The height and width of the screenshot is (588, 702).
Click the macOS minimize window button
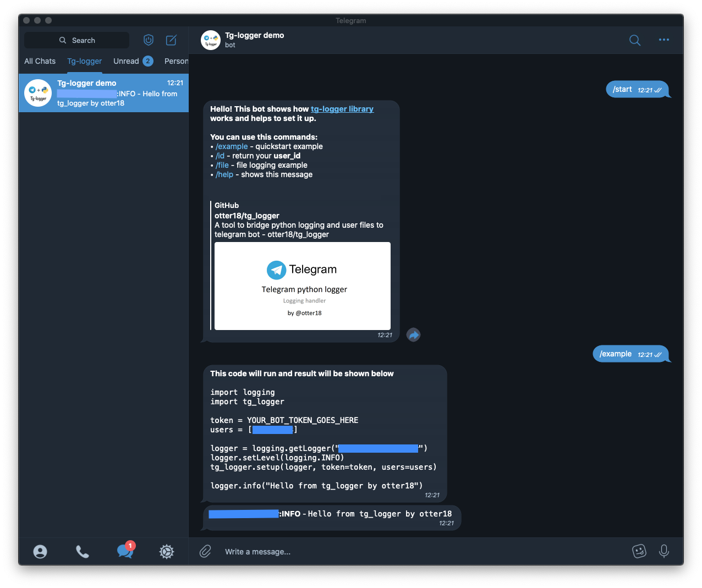point(37,20)
